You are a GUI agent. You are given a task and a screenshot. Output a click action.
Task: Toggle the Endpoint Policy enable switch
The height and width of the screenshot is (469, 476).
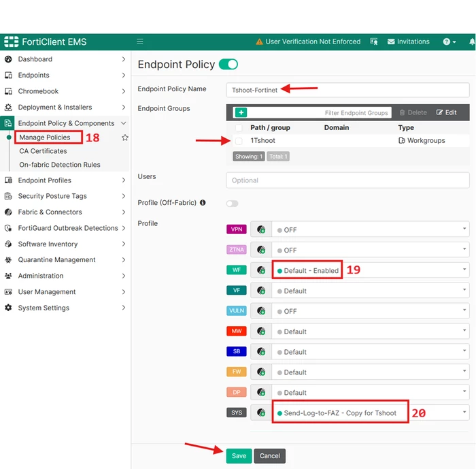pyautogui.click(x=228, y=65)
